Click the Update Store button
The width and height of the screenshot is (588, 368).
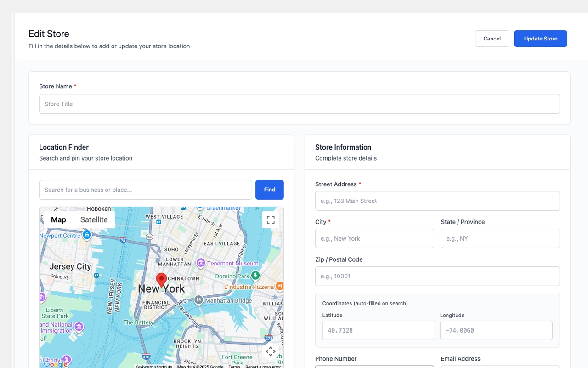click(x=541, y=39)
